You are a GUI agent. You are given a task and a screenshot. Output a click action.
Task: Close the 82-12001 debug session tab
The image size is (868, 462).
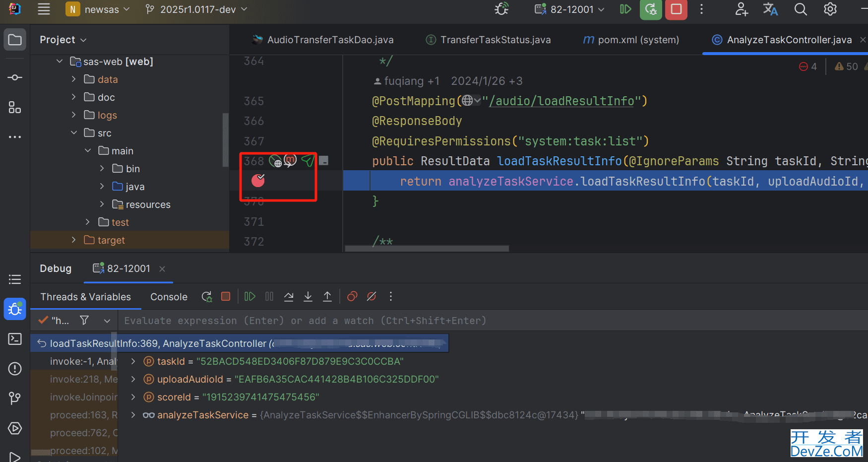point(162,269)
